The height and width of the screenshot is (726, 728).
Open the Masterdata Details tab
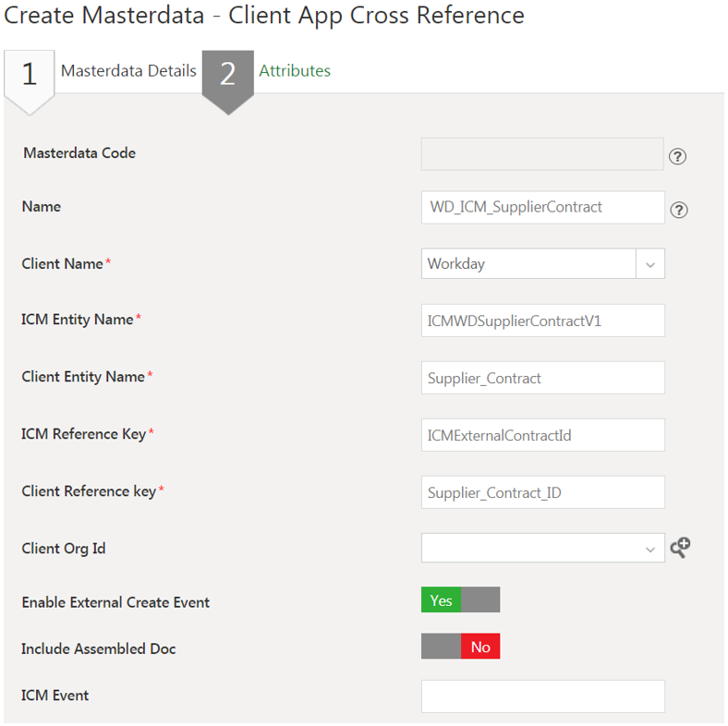click(128, 71)
